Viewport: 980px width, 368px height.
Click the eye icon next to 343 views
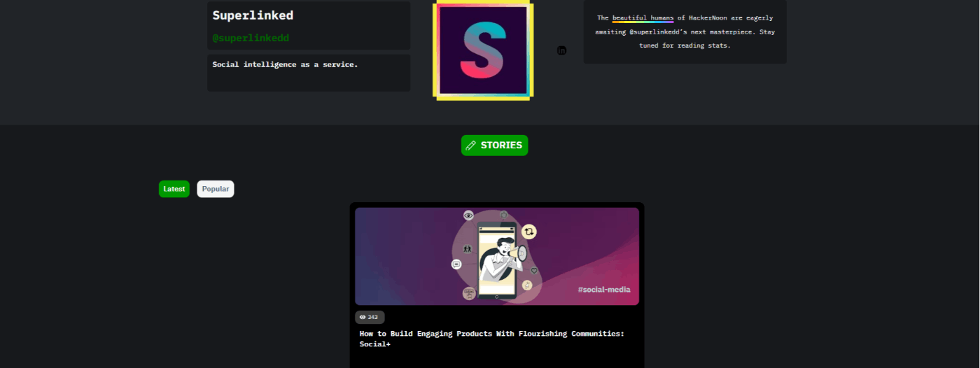coord(363,317)
